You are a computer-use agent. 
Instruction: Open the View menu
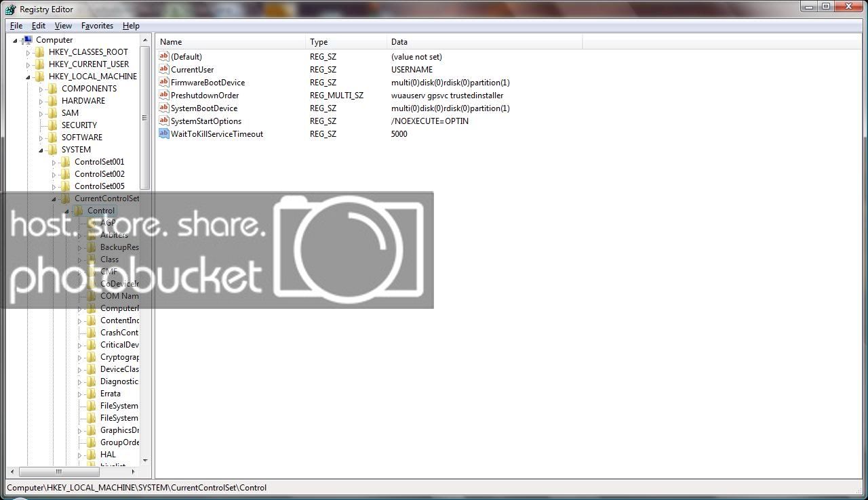pos(63,26)
